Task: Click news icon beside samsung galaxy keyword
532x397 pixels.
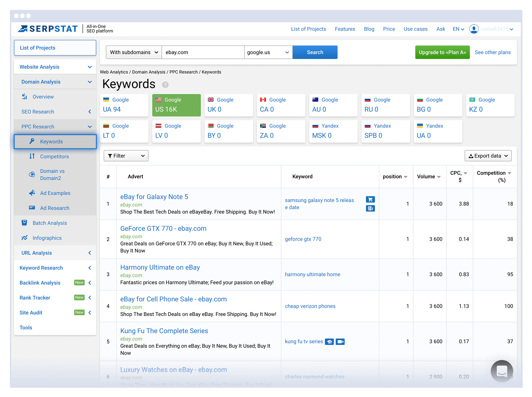Action: click(370, 208)
